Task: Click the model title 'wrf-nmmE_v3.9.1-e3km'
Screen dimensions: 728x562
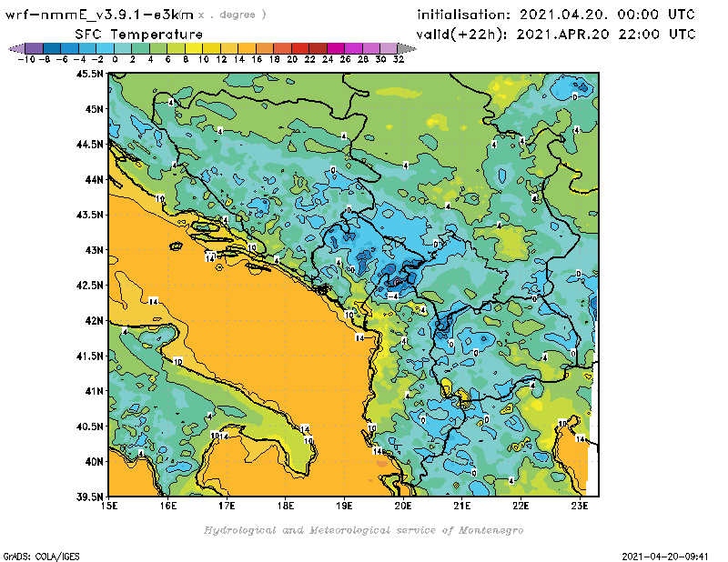Action: coord(99,15)
